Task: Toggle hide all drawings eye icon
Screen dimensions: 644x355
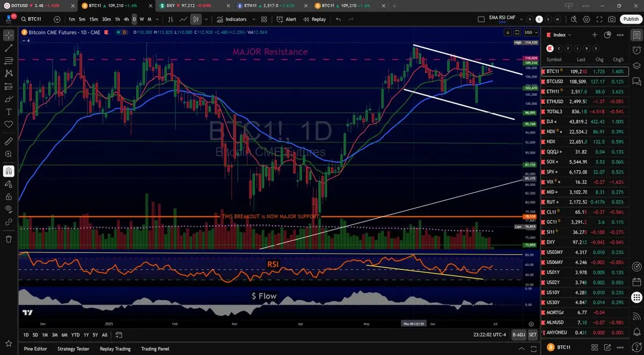Action: 9,208
